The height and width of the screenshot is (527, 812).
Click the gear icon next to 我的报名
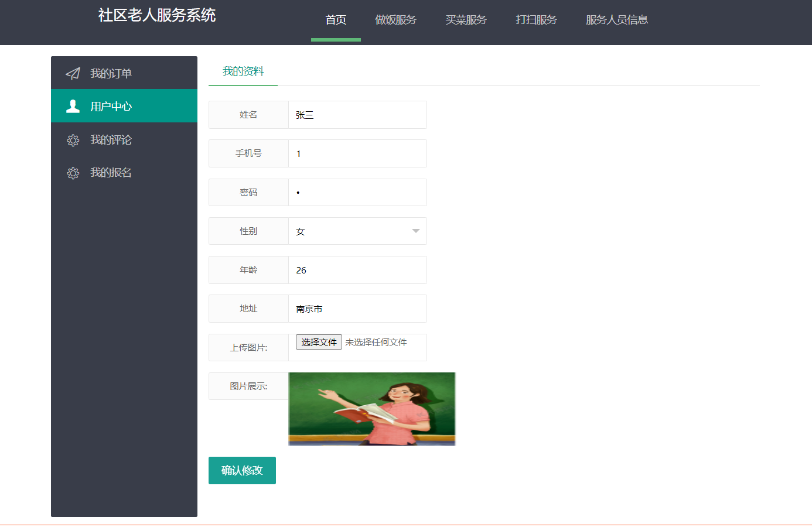tap(72, 173)
